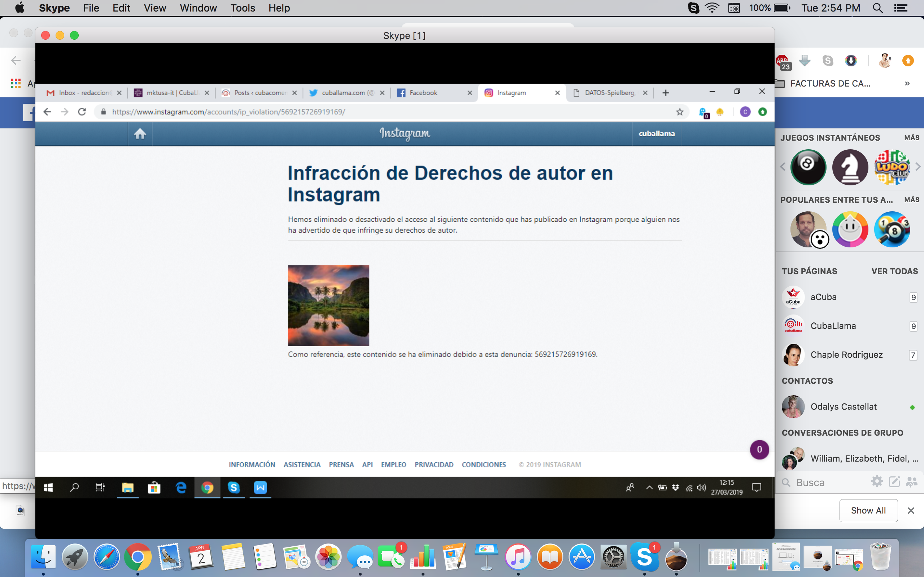Click the Windows Start button
The image size is (924, 577).
48,487
